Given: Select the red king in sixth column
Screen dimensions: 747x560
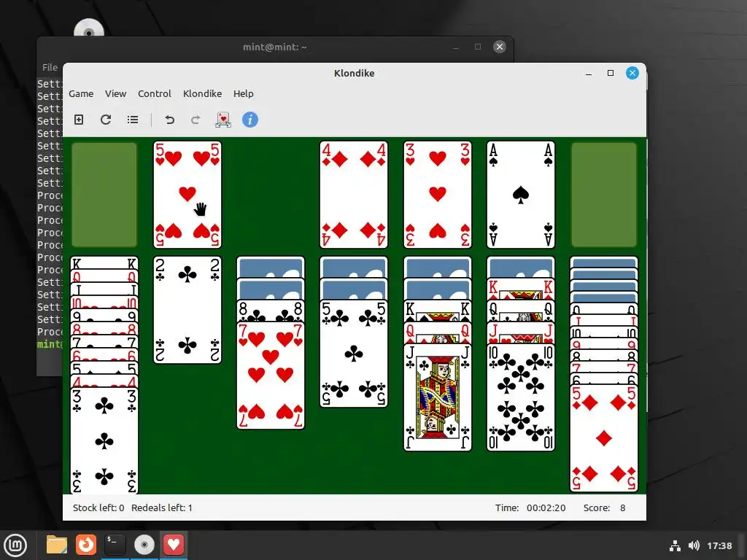Looking at the screenshot, I should (x=521, y=289).
